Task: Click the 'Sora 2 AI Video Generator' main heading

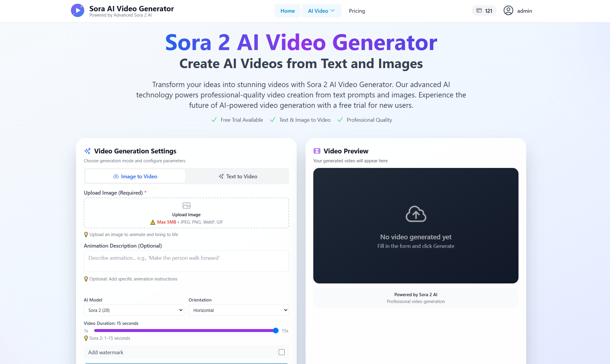Action: point(301,42)
